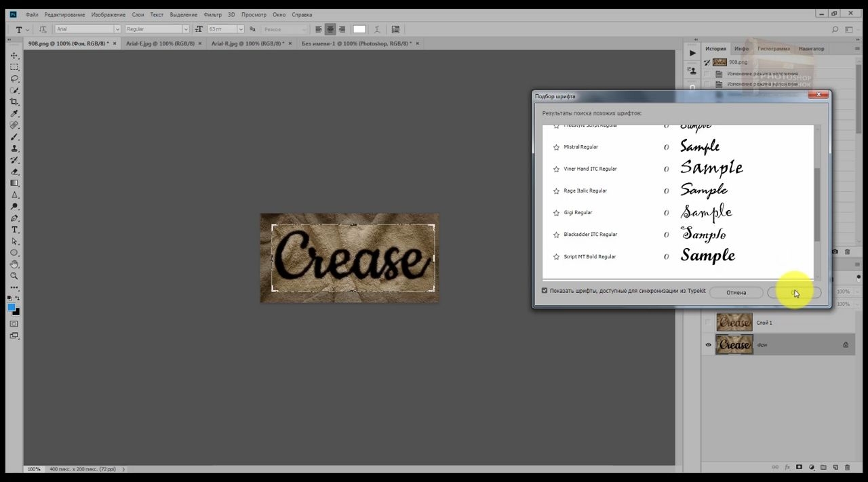
Task: Select the Lasso tool
Action: point(14,79)
